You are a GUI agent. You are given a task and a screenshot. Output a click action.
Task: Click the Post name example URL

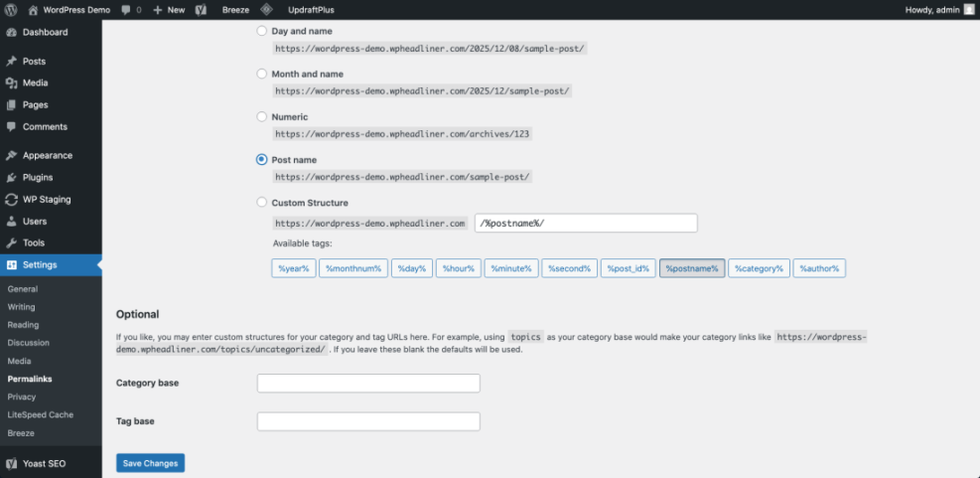(x=403, y=177)
